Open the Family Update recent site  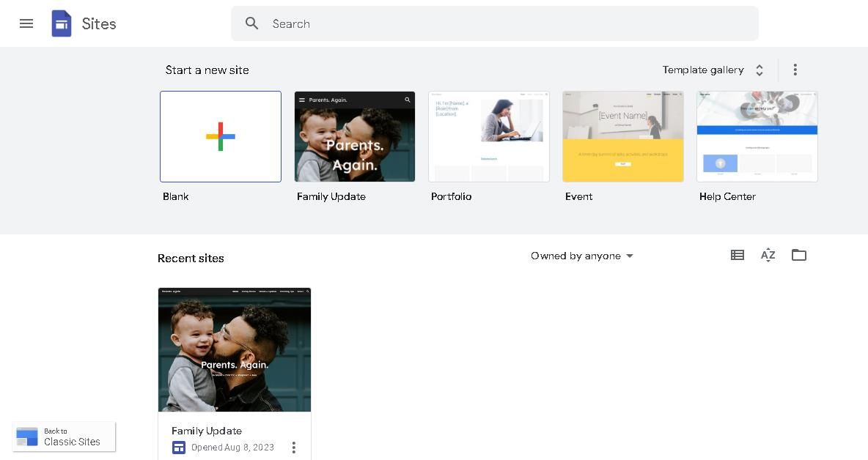point(235,349)
